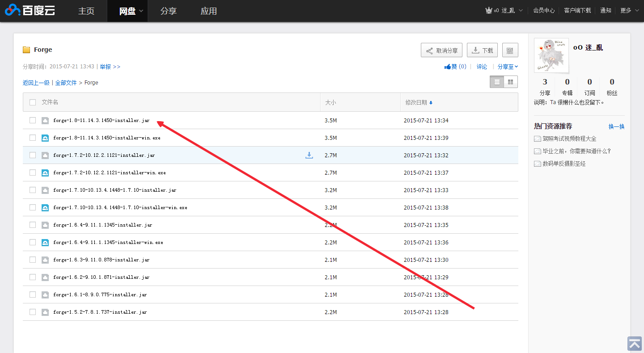Go to 全部文件 breadcrumb
644x353 pixels.
(66, 83)
